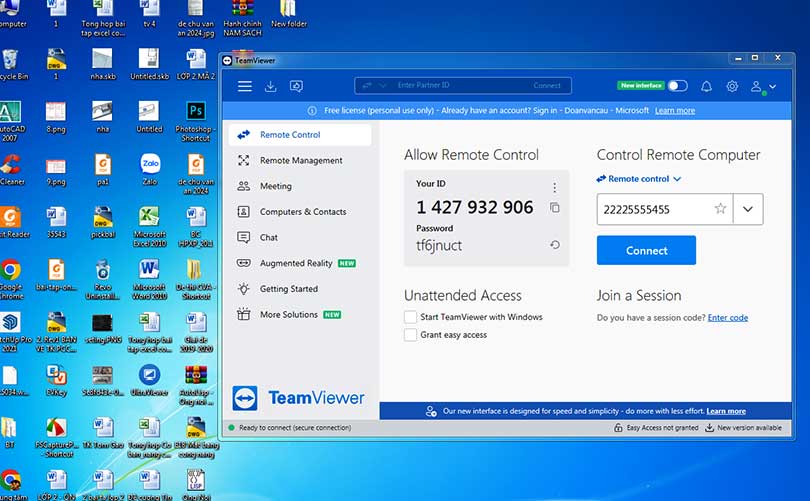Open the account profile menu
The image size is (810, 501).
tap(763, 87)
